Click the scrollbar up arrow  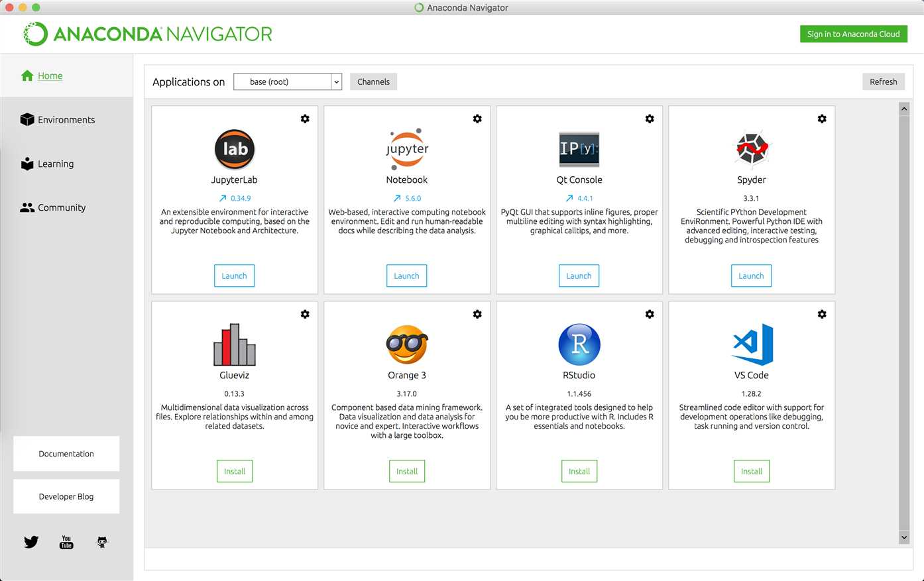pyautogui.click(x=904, y=108)
